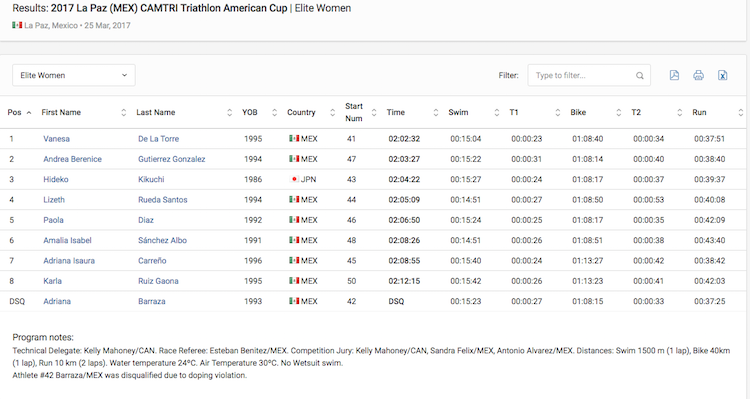The height and width of the screenshot is (399, 750).
Task: Open Adriana Isaura athlete link
Action: pyautogui.click(x=69, y=261)
